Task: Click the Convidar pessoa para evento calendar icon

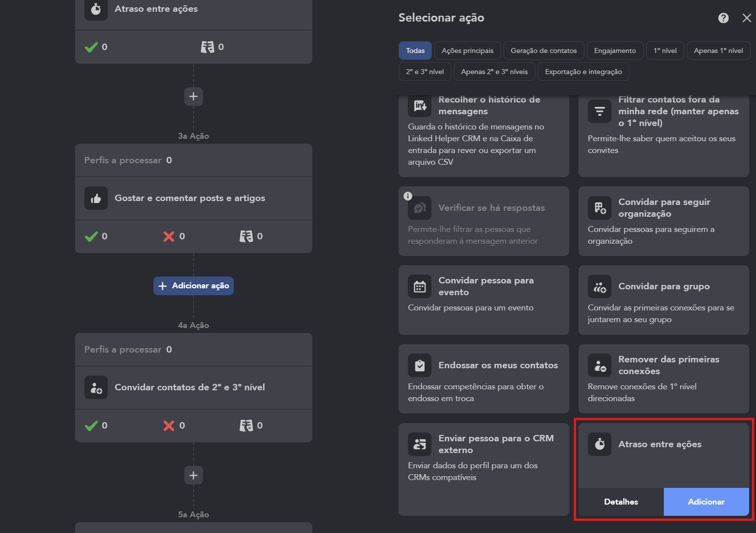Action: click(420, 286)
